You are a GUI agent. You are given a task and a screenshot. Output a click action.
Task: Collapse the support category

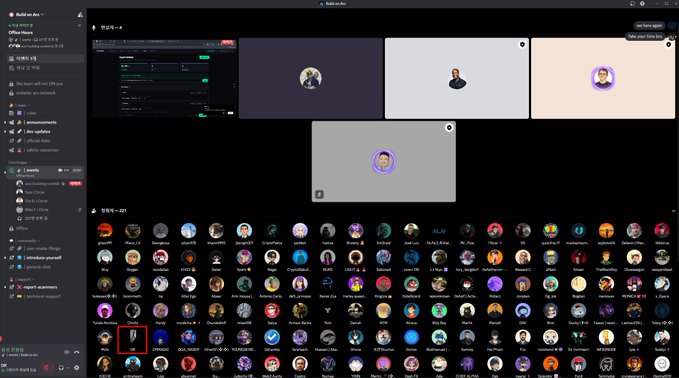22,279
